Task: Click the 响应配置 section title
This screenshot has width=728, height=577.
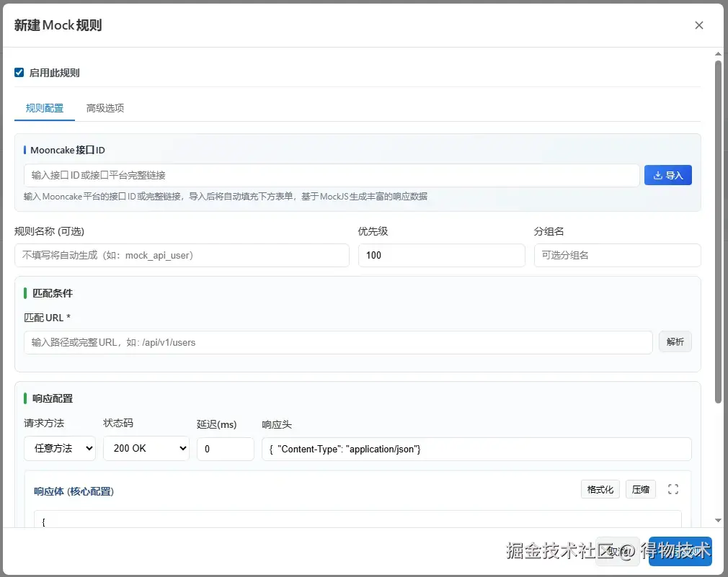Action: pyautogui.click(x=53, y=398)
